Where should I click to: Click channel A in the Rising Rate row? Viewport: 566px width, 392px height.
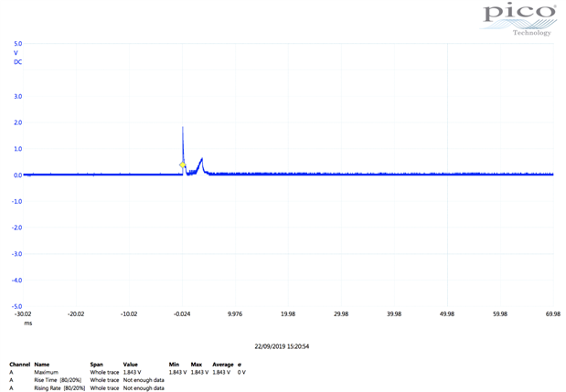[11, 388]
